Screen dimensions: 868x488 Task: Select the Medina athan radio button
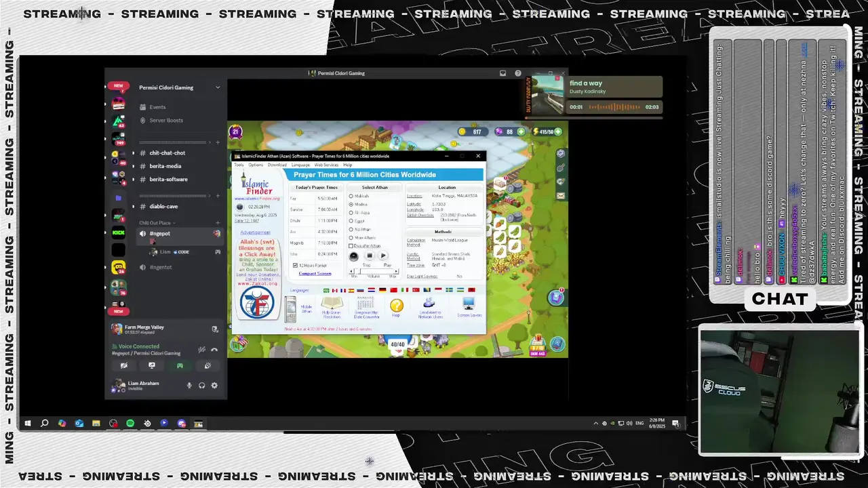351,205
